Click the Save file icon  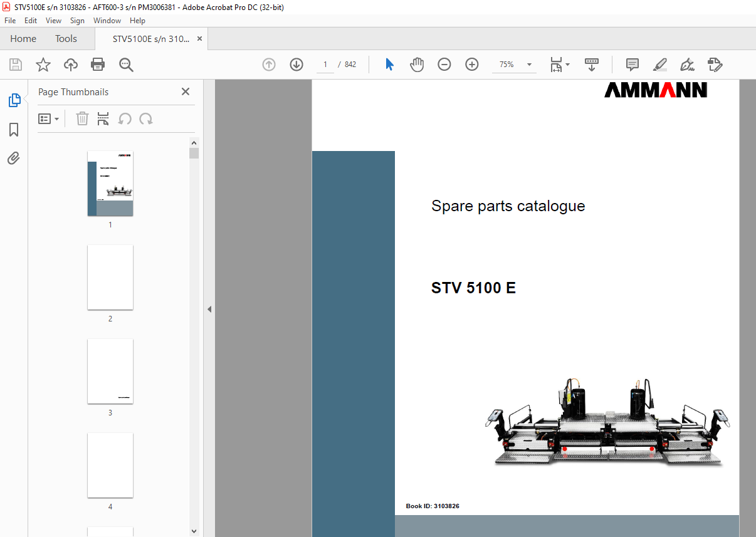[x=16, y=65]
